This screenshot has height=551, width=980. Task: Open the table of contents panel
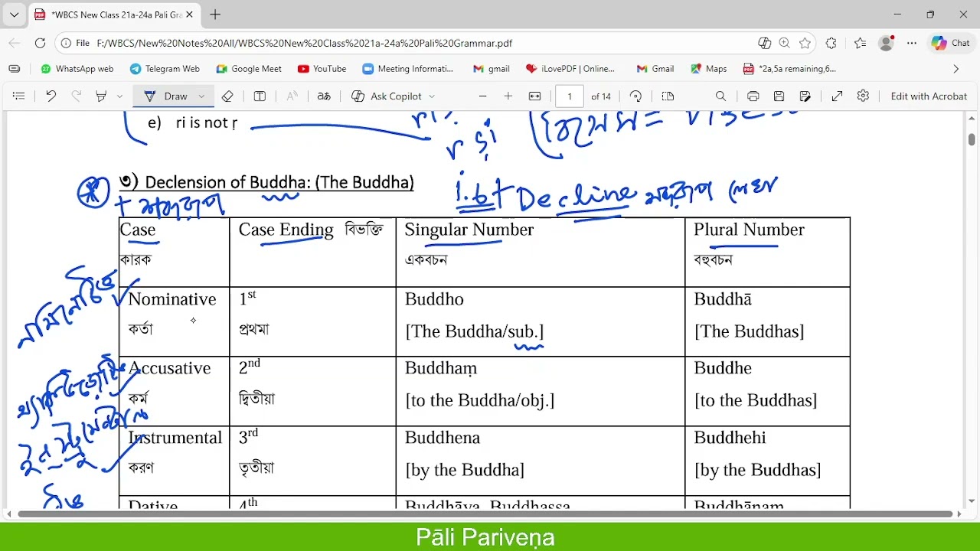(x=19, y=96)
